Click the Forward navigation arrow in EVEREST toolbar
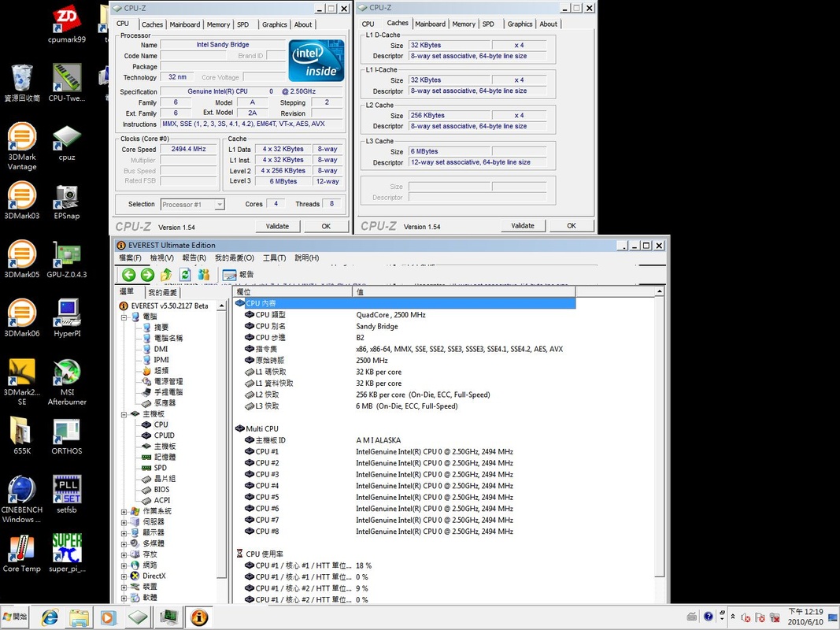The width and height of the screenshot is (840, 630). click(146, 274)
